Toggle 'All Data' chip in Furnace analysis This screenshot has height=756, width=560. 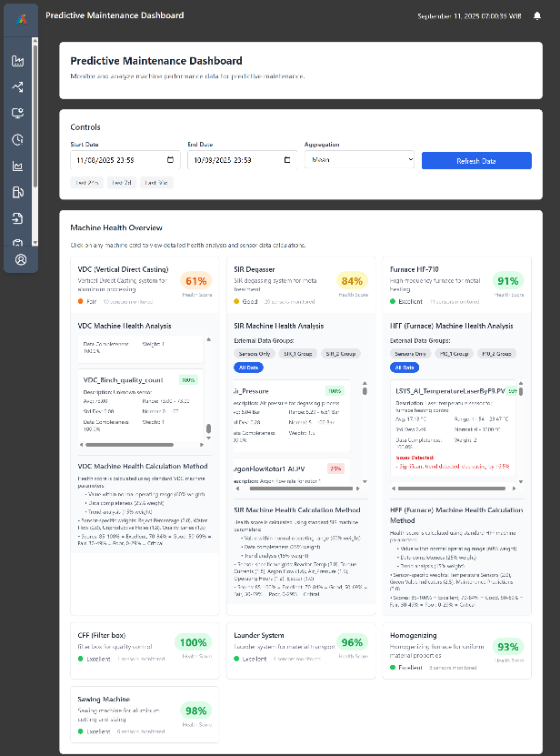pos(406,367)
